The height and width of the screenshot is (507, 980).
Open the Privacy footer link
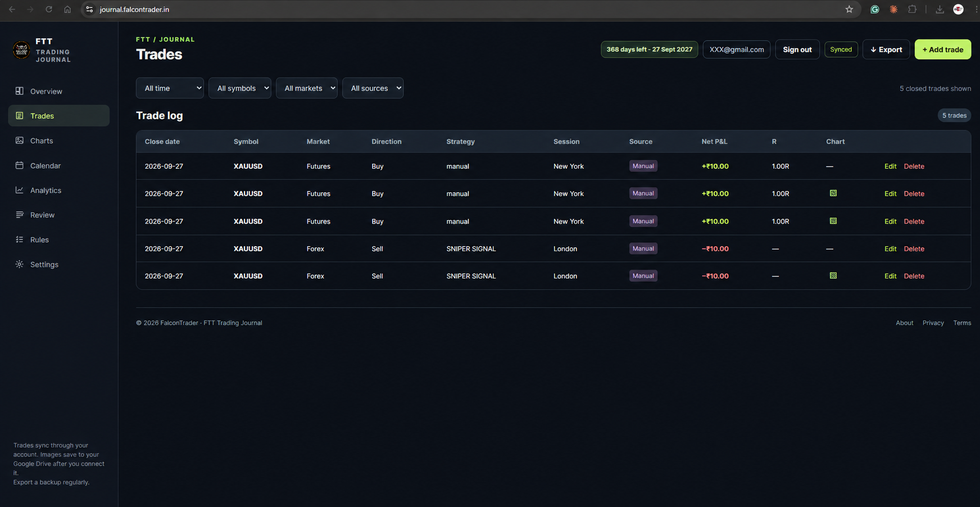tap(933, 323)
